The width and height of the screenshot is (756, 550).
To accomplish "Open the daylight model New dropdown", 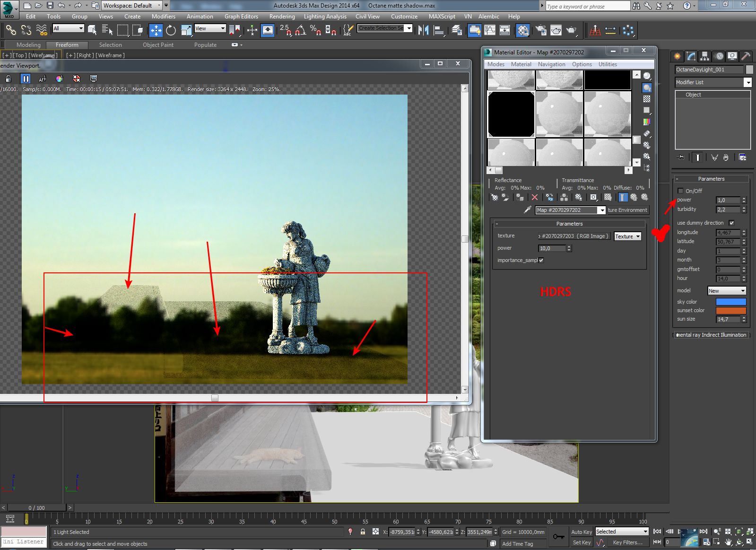I will click(727, 291).
